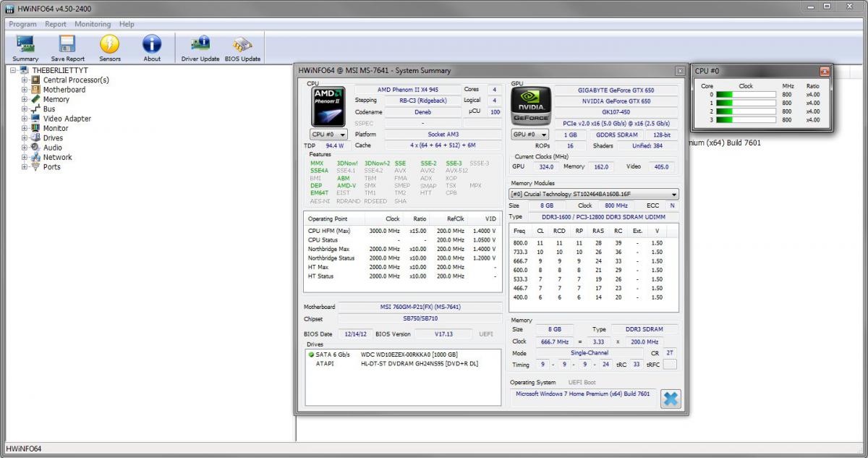Click the Northbridge Max row

tap(403, 249)
